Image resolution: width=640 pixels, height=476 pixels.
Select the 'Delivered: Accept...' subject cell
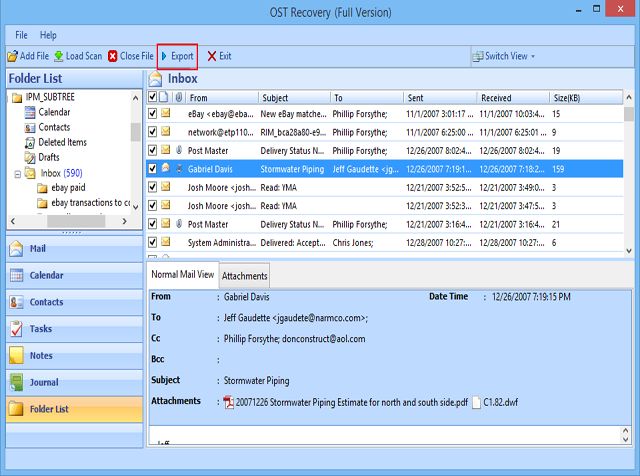[293, 243]
